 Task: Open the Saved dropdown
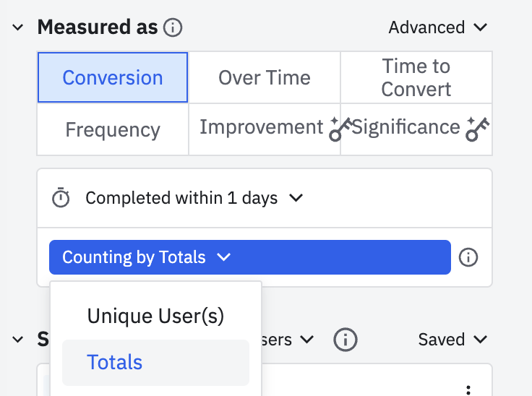point(452,340)
